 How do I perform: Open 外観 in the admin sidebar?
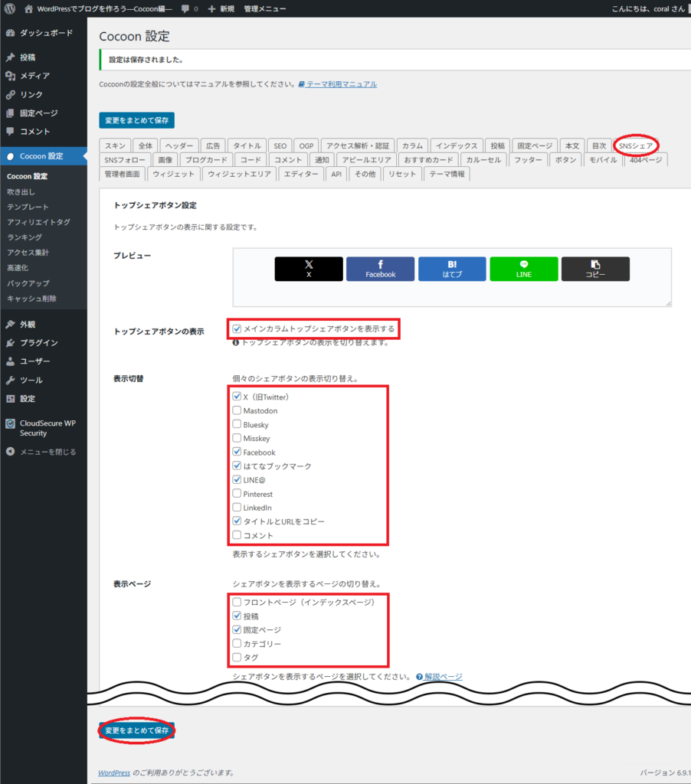28,323
